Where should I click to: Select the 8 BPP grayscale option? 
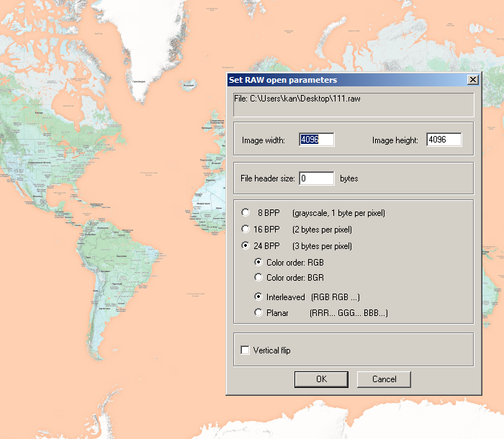(x=246, y=213)
